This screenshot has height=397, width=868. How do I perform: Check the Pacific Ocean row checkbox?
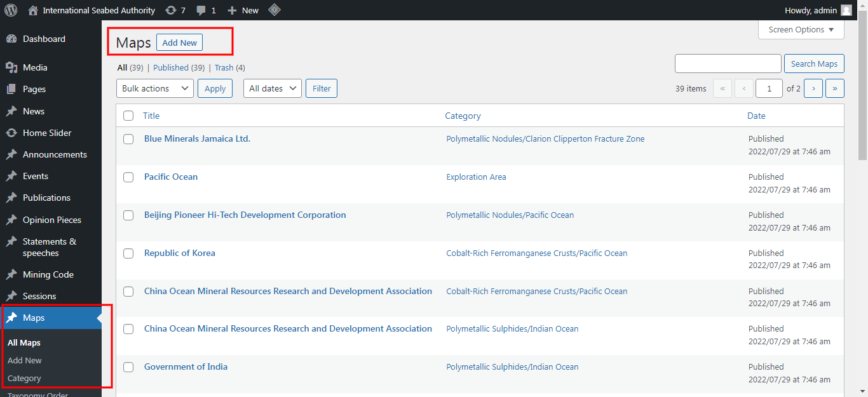point(128,177)
